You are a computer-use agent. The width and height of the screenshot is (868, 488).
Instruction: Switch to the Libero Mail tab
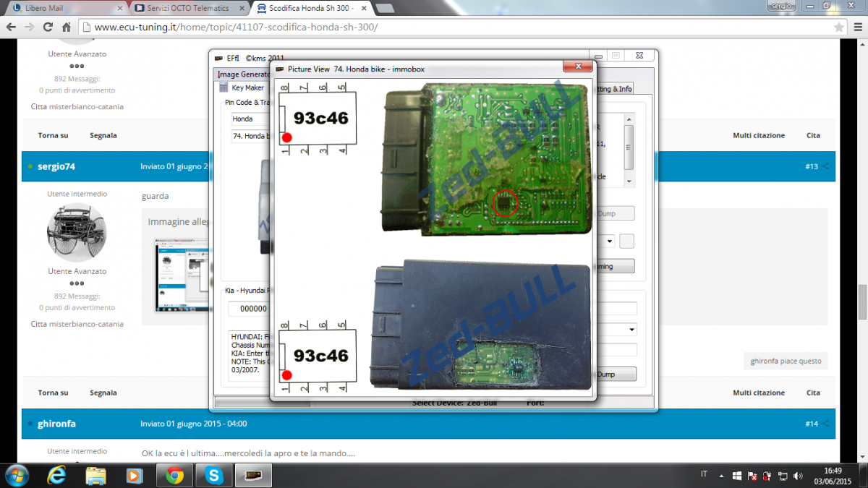[66, 8]
